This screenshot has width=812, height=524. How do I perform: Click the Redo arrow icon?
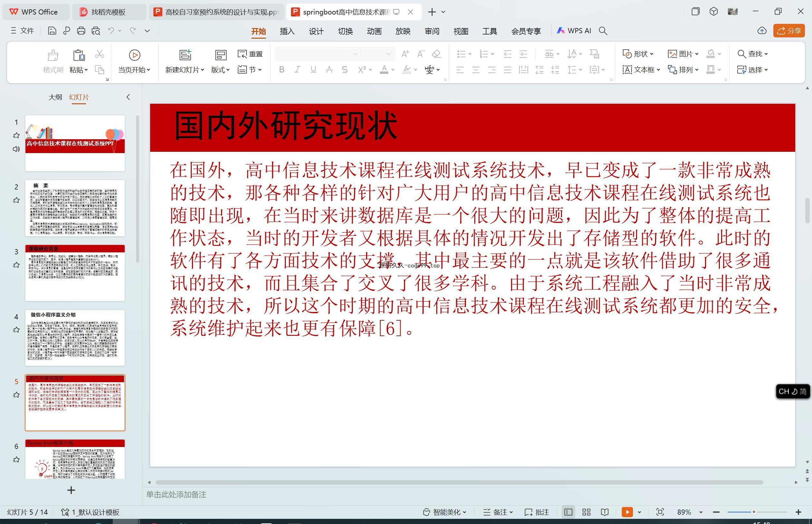point(133,31)
